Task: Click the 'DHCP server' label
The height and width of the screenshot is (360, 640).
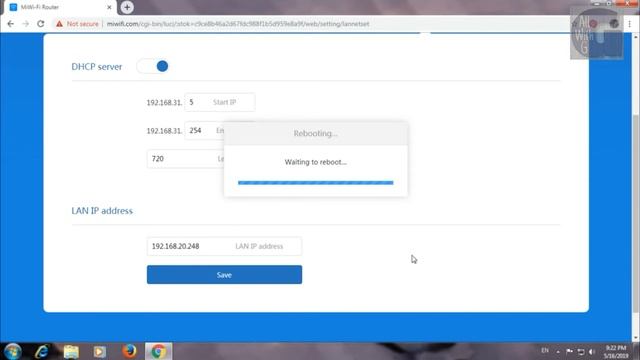Action: [x=97, y=67]
